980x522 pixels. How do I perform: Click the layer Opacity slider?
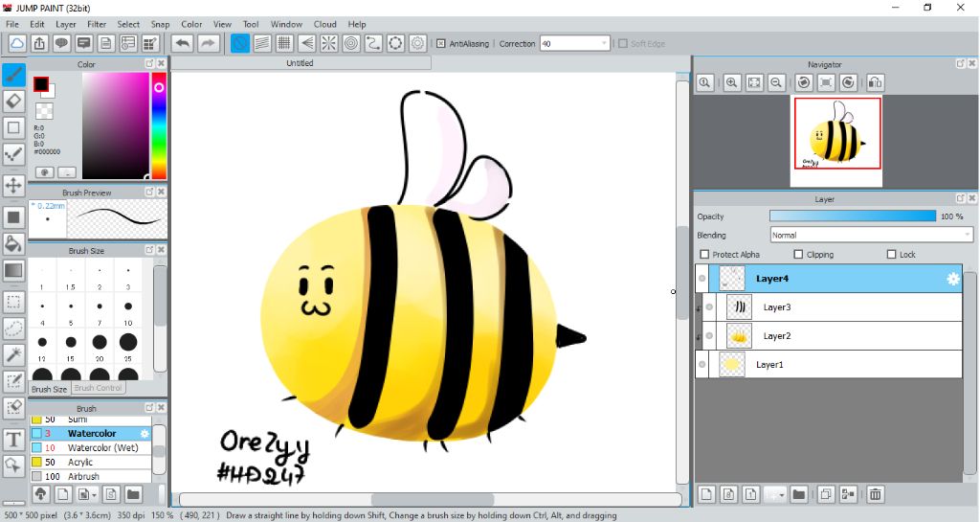pos(852,216)
